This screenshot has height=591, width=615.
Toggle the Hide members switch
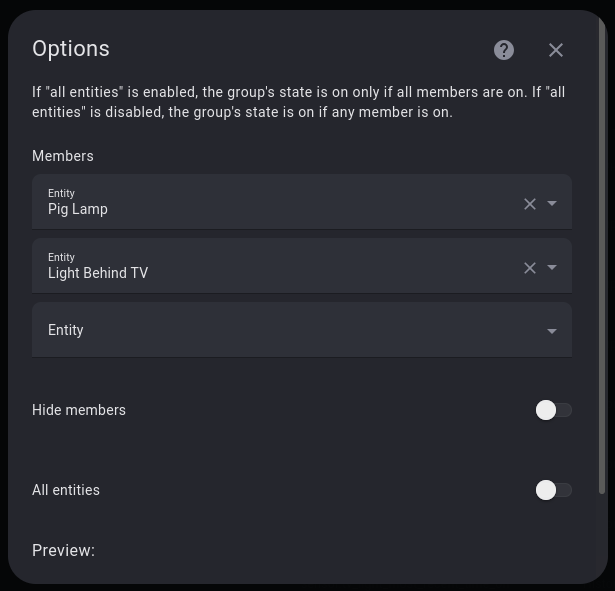point(553,410)
